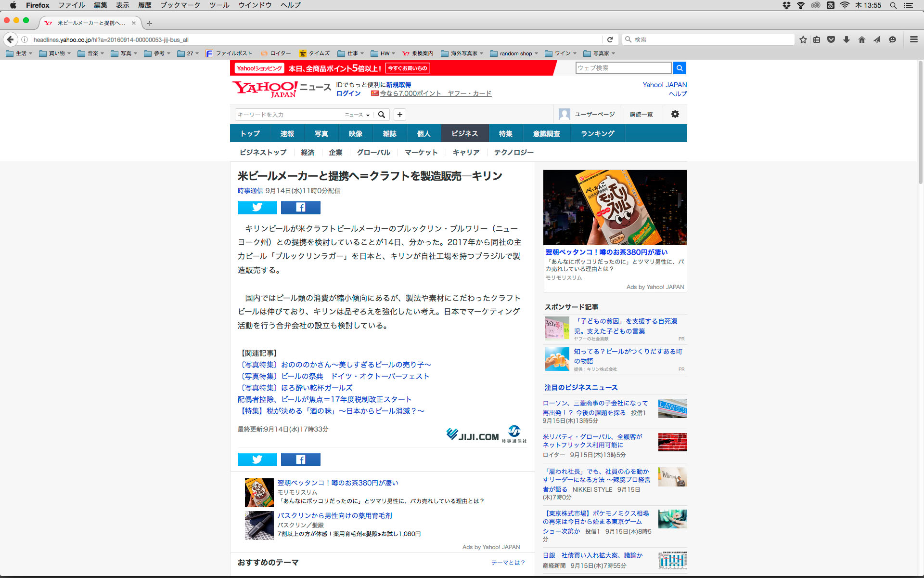Click the Firefox reload page icon
Image resolution: width=924 pixels, height=578 pixels.
coord(610,39)
